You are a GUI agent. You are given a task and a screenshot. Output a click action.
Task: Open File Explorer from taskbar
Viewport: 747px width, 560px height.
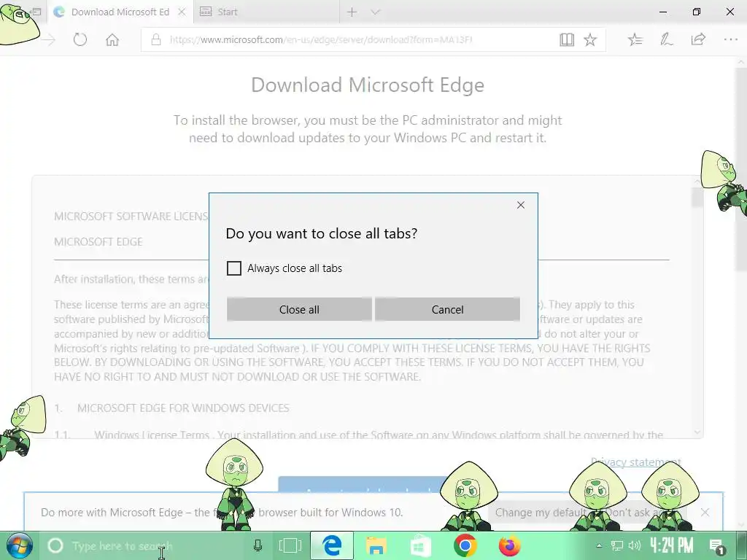coord(376,545)
